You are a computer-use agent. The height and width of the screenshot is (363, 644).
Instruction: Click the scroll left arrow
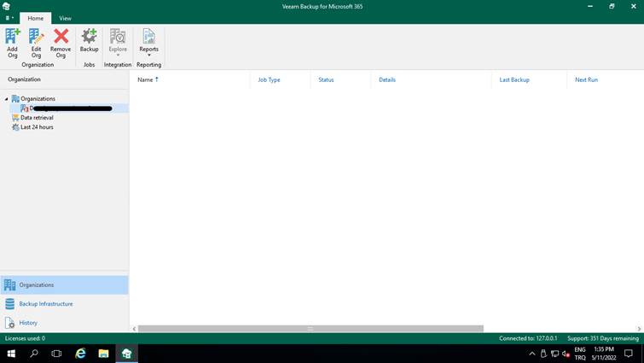click(x=134, y=329)
